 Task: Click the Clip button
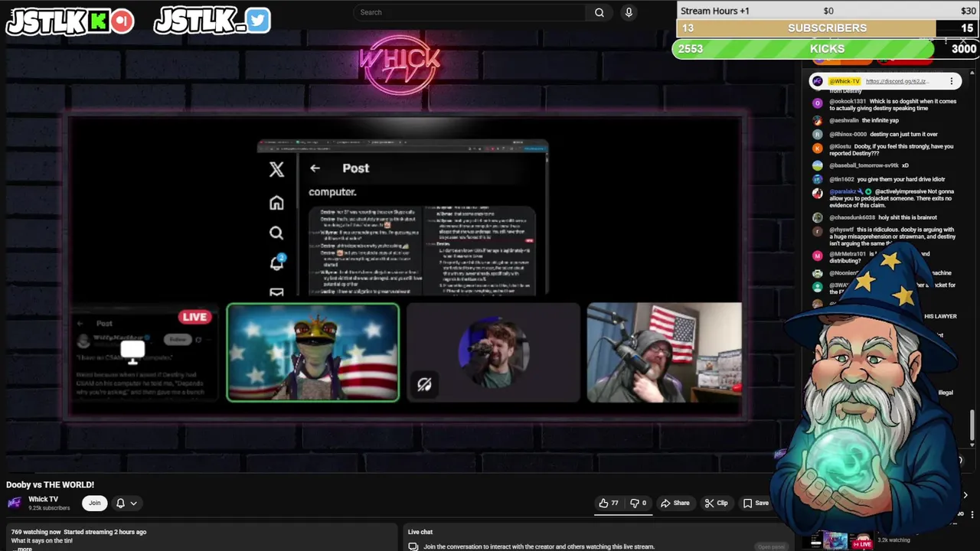point(717,503)
